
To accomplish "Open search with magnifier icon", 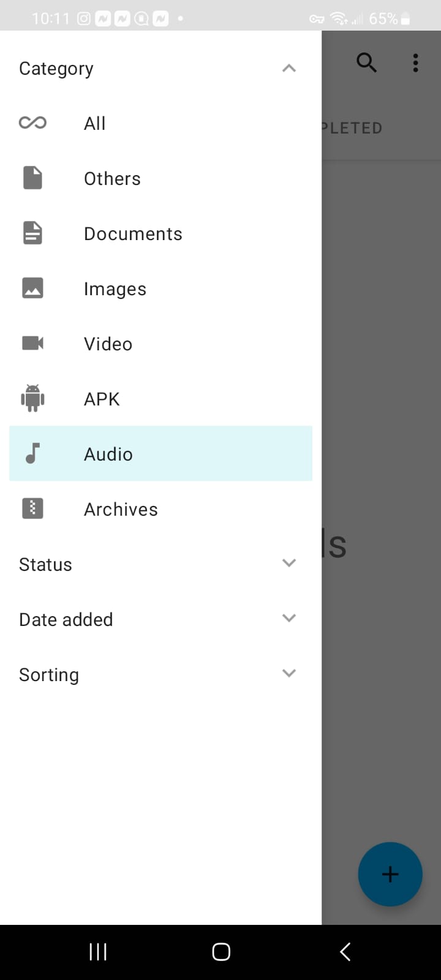I will [x=366, y=62].
